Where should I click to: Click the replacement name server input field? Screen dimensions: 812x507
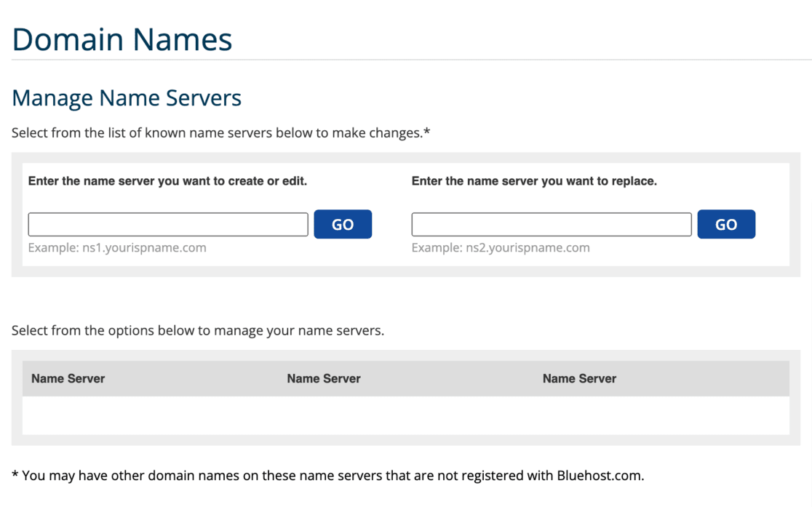pos(551,224)
